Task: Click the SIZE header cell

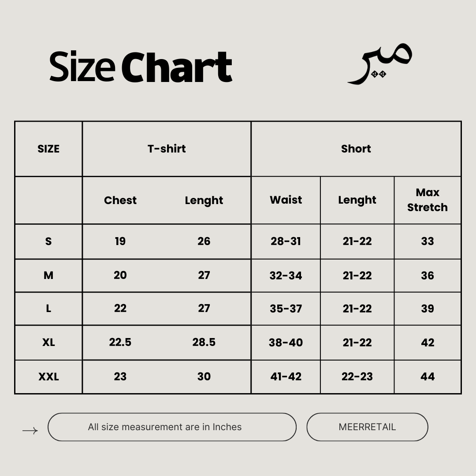Action: pyautogui.click(x=48, y=149)
